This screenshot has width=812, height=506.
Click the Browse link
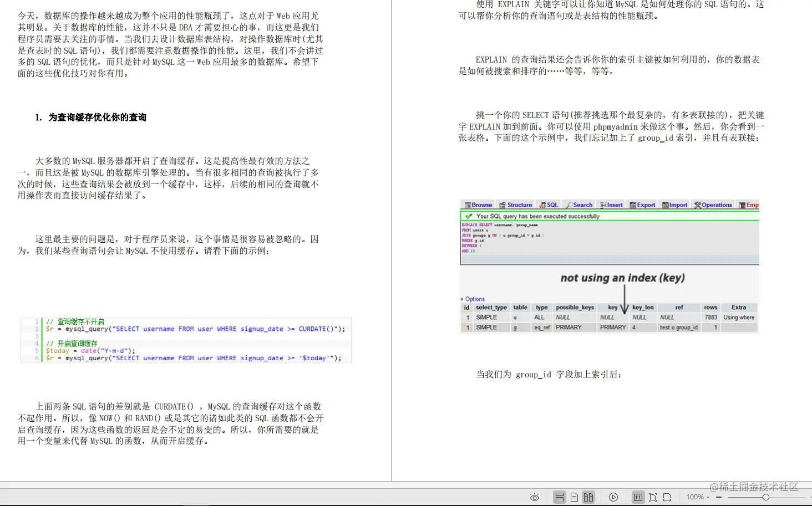480,205
